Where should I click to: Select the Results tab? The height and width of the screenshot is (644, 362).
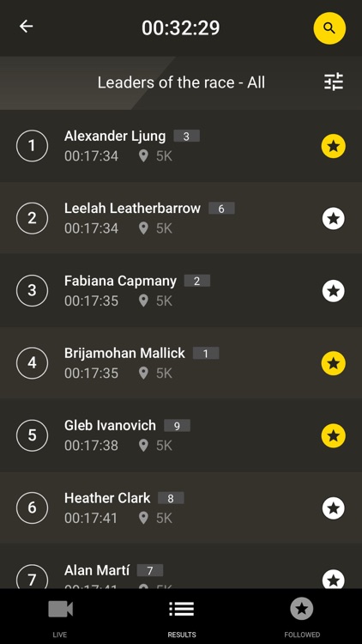[x=181, y=616]
